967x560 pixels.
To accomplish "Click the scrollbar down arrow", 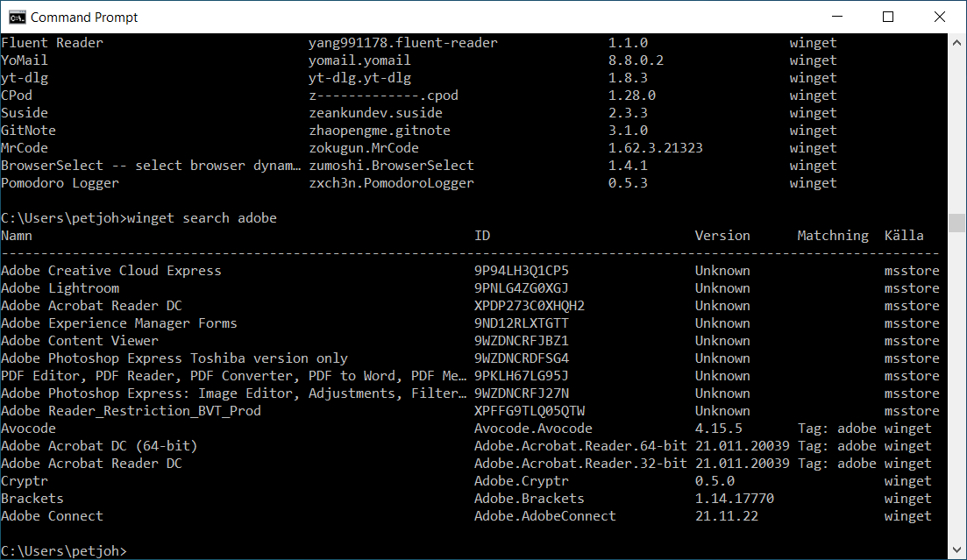I will [956, 550].
